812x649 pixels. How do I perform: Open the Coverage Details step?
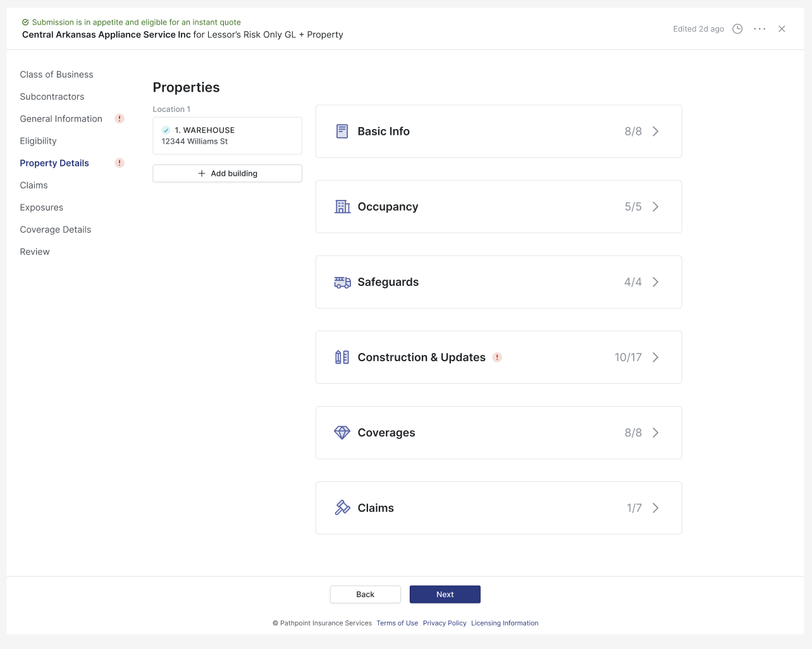55,230
